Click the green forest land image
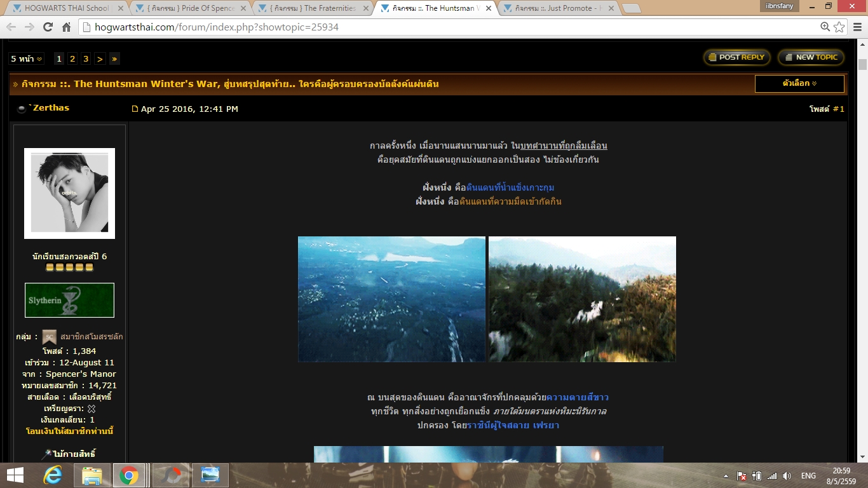The image size is (868, 488). [582, 299]
